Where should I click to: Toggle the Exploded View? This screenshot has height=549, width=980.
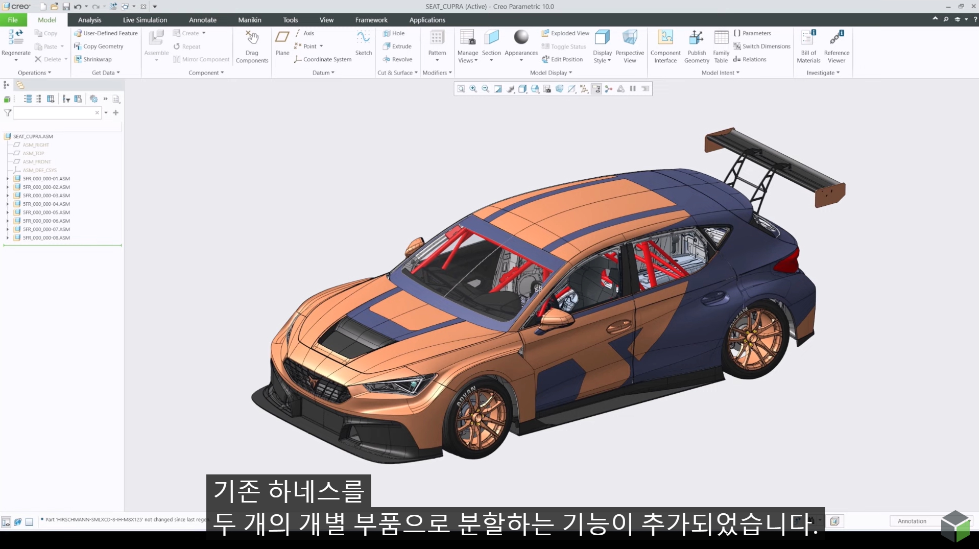point(565,33)
